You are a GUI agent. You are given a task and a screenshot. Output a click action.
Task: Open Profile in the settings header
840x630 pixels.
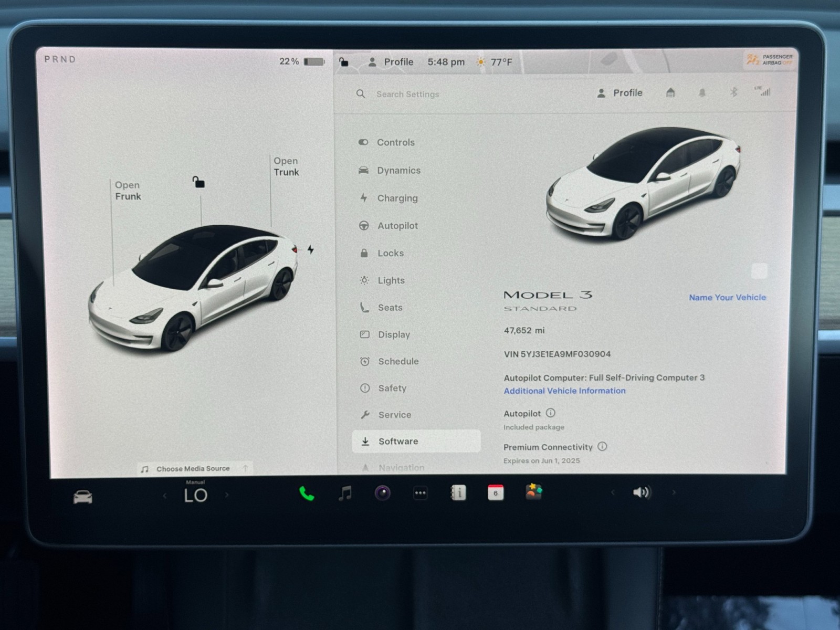tap(619, 93)
